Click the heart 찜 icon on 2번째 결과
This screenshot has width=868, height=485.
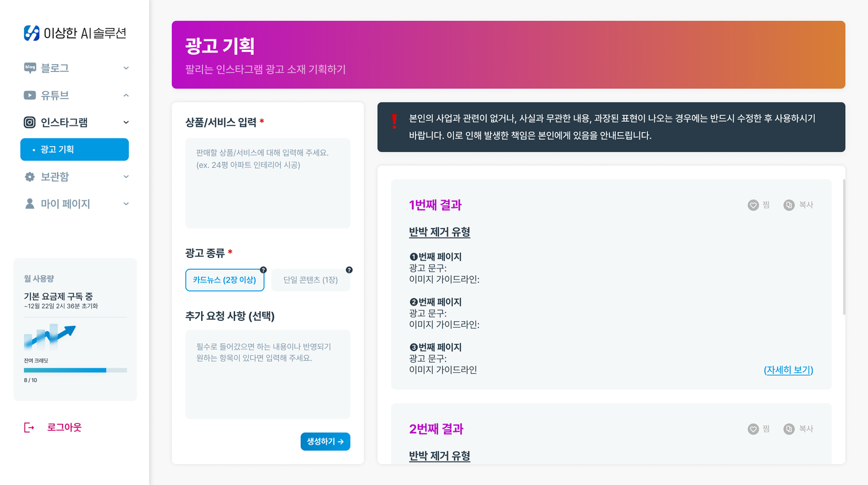click(x=753, y=429)
